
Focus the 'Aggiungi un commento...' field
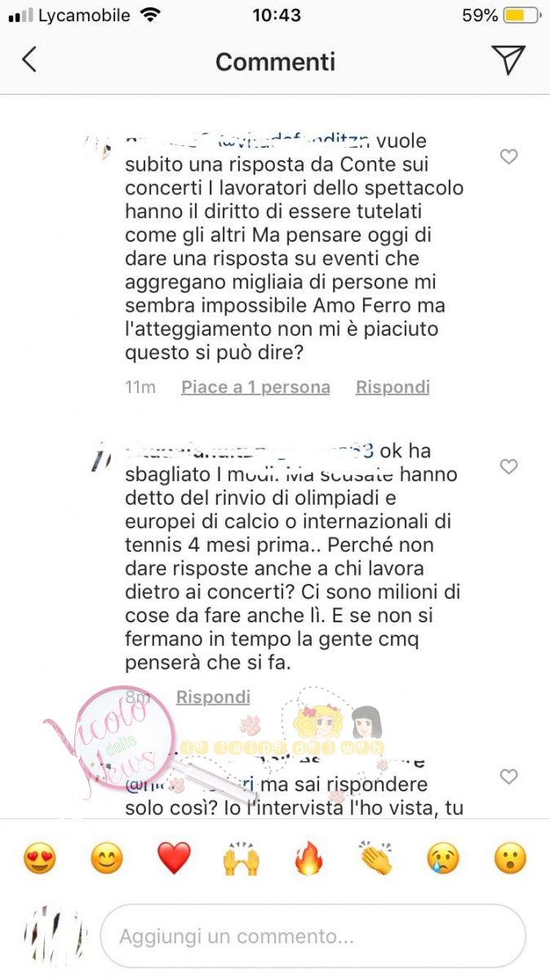click(x=313, y=936)
